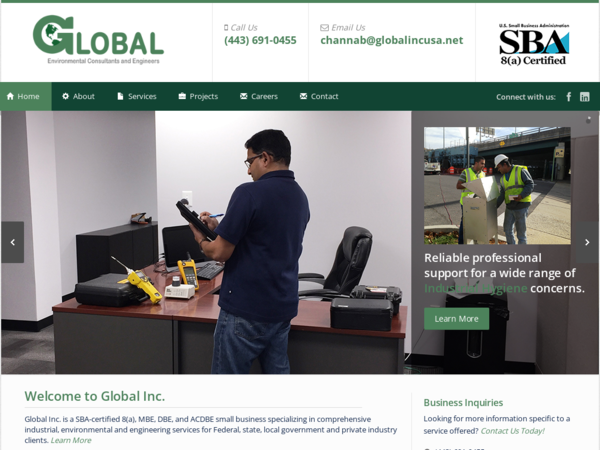Click the Global company logo
The width and height of the screenshot is (600, 450).
(x=98, y=40)
